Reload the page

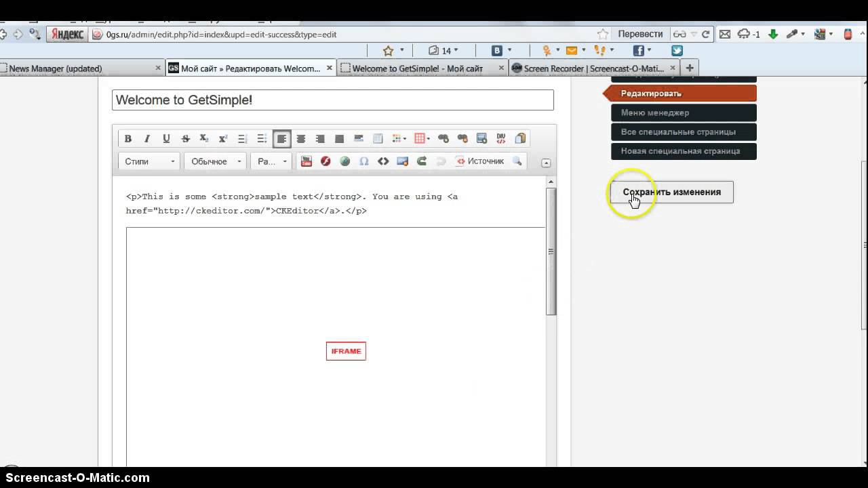[x=706, y=34]
